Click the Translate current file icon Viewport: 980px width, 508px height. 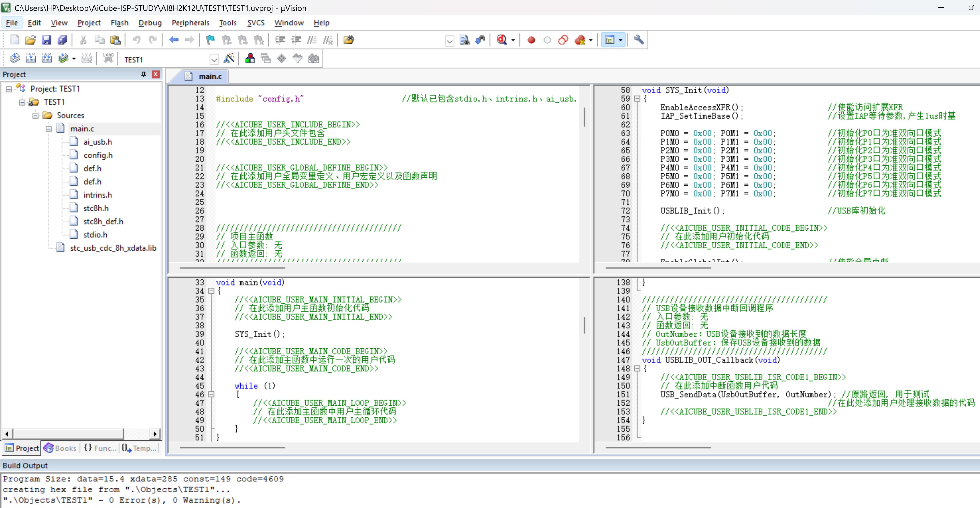(x=14, y=59)
